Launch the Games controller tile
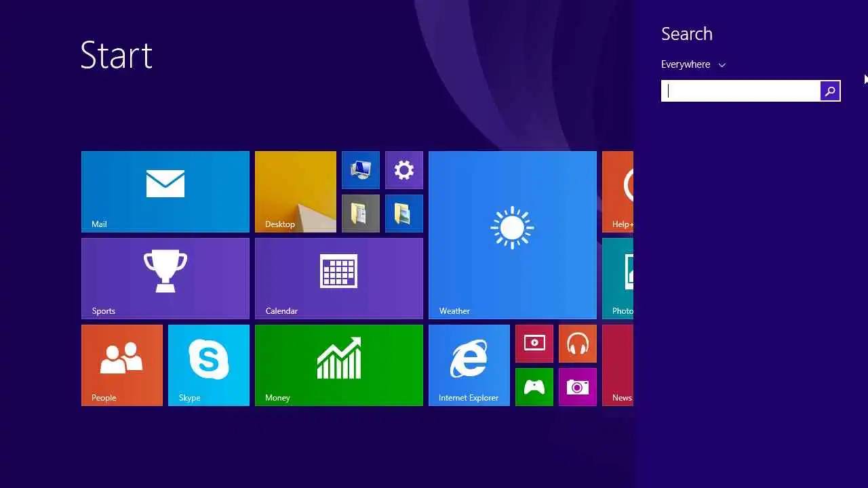 click(534, 387)
